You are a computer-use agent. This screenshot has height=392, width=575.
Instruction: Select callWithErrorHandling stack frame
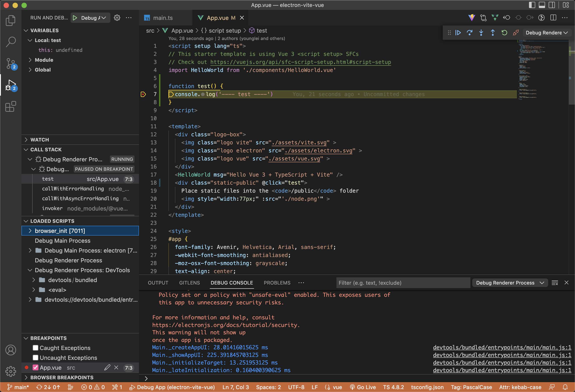tap(80, 189)
